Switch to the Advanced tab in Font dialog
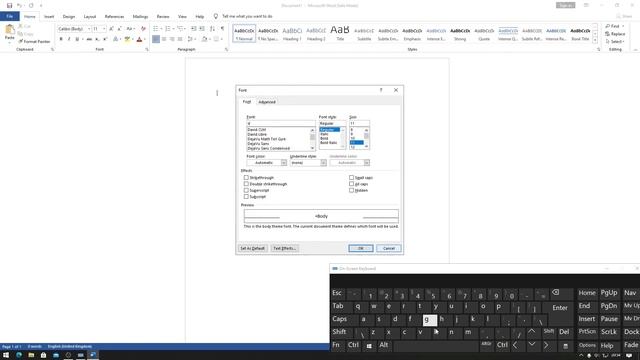Screen dimensions: 640x360 (267, 102)
